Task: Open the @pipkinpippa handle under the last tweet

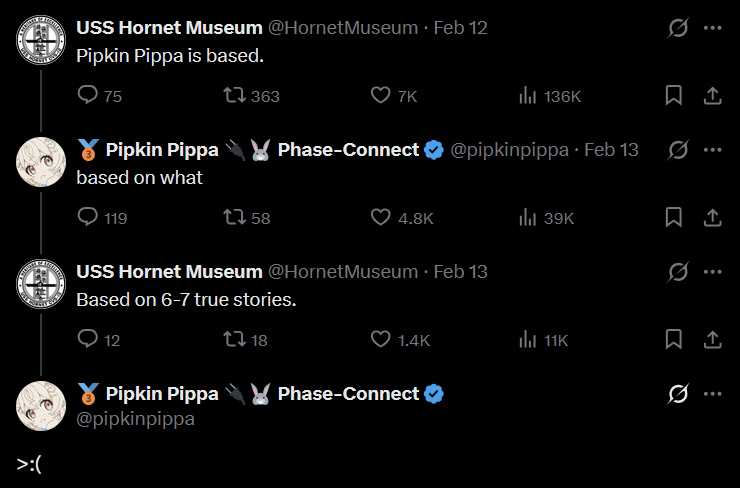Action: click(136, 419)
